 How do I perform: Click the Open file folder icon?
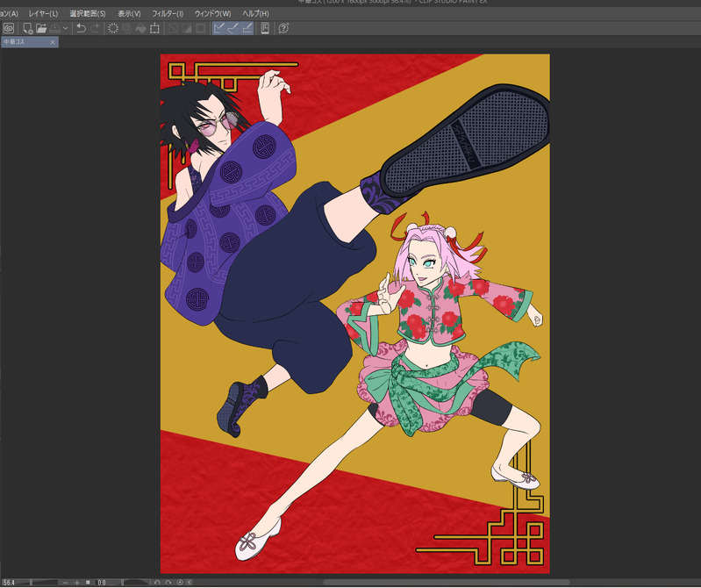tap(41, 28)
